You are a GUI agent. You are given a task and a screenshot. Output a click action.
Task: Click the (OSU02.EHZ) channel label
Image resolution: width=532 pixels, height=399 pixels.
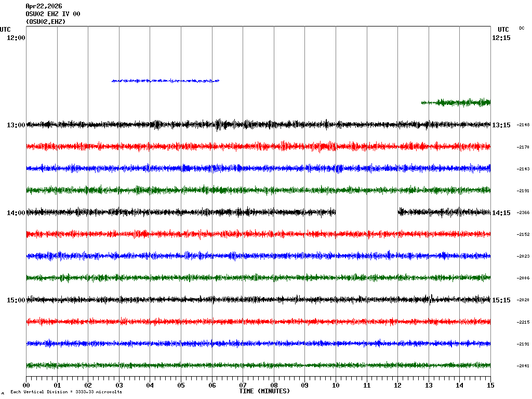46,21
